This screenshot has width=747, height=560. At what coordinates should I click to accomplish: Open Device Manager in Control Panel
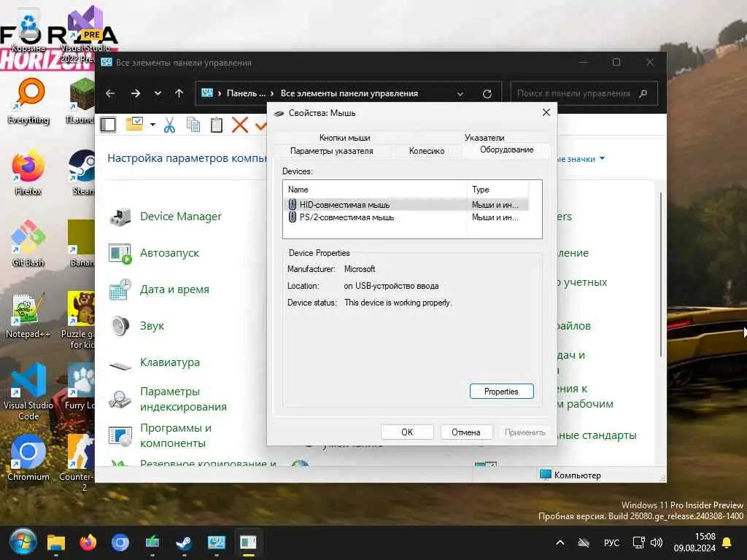181,217
